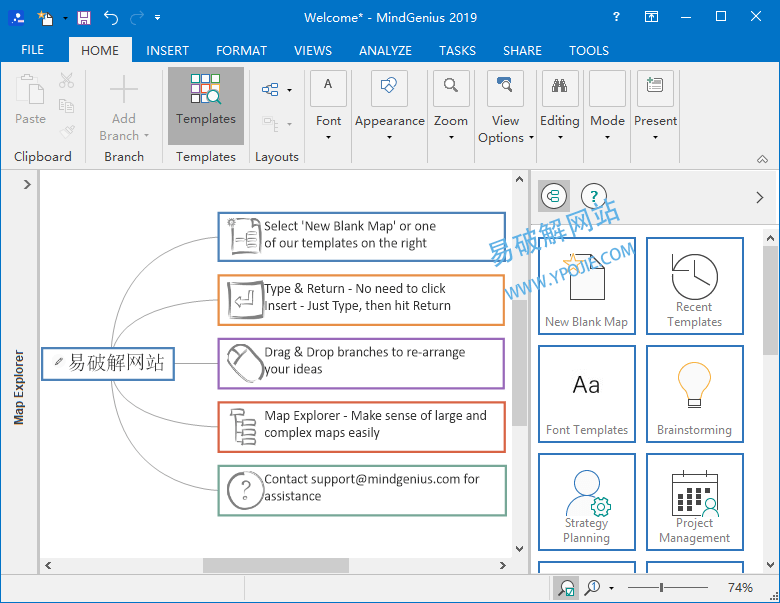Image resolution: width=780 pixels, height=603 pixels.
Task: Click the Add Branch plus icon
Action: click(124, 91)
